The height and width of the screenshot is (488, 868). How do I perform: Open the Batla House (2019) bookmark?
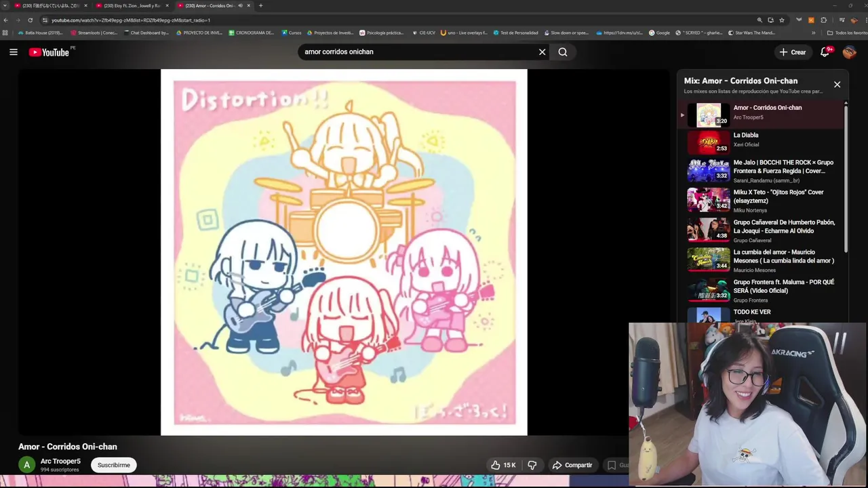coord(40,33)
